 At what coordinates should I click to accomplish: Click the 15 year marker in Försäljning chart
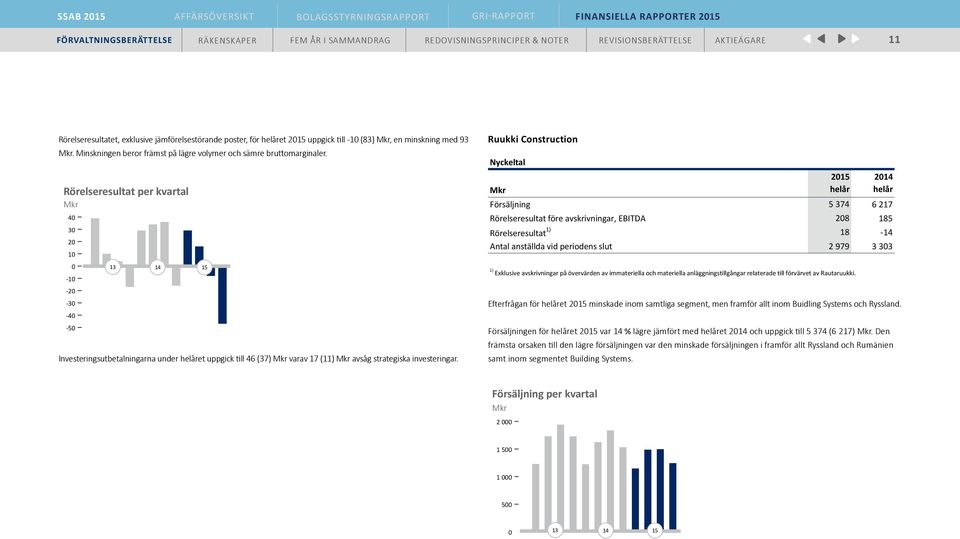(654, 530)
